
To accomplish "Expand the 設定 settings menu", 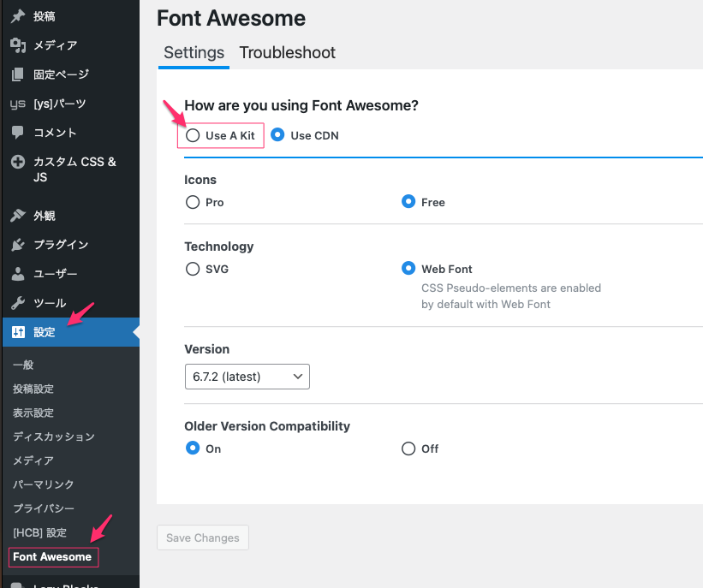I will [x=45, y=332].
